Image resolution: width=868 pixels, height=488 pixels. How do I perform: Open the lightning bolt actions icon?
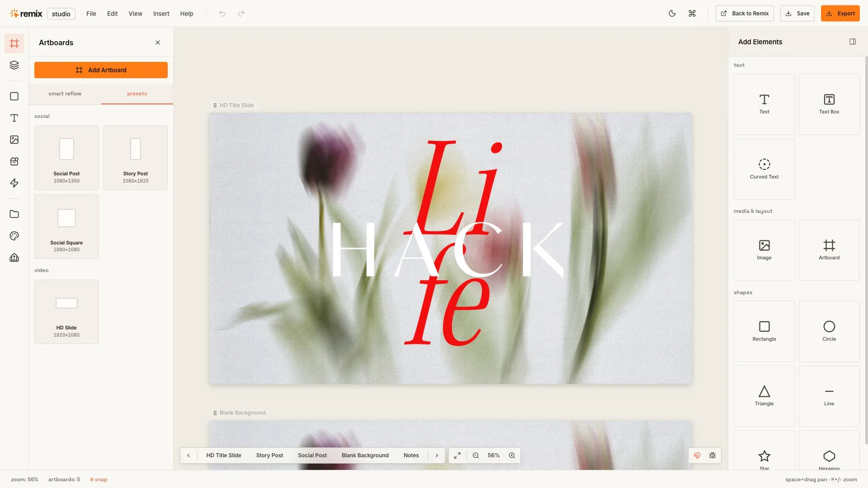(14, 183)
